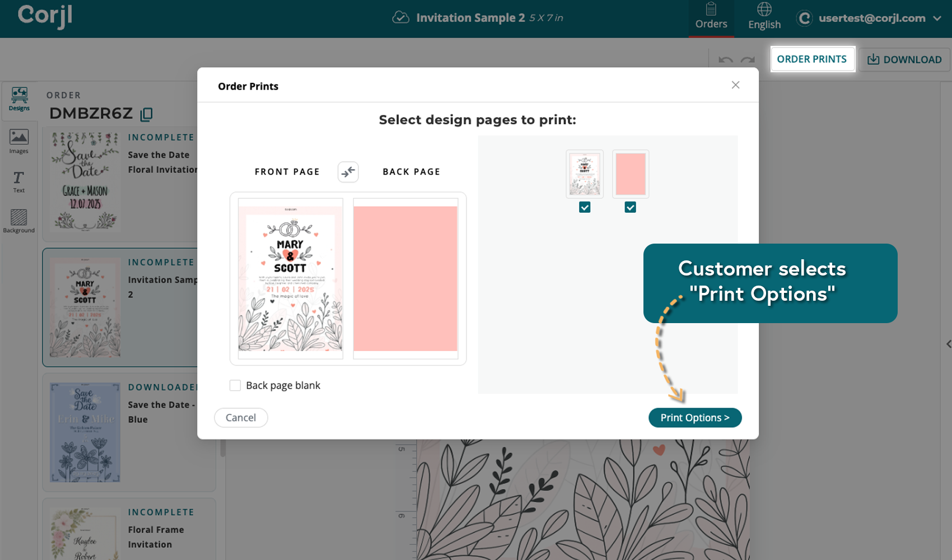Click the redo arrow icon
The image size is (952, 560).
(748, 60)
